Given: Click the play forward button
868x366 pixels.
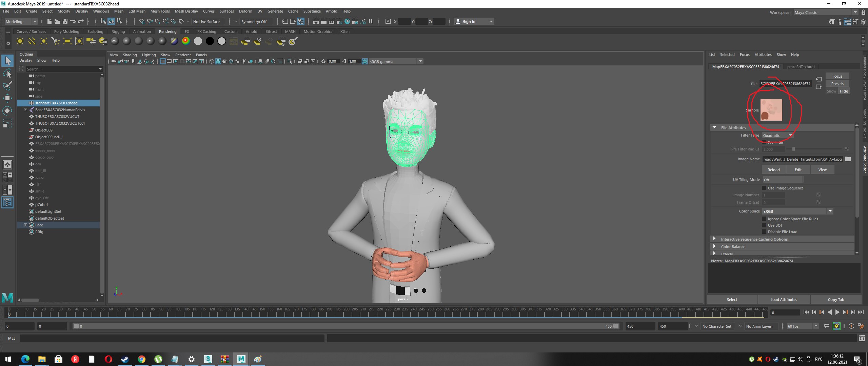Looking at the screenshot, I should point(837,312).
